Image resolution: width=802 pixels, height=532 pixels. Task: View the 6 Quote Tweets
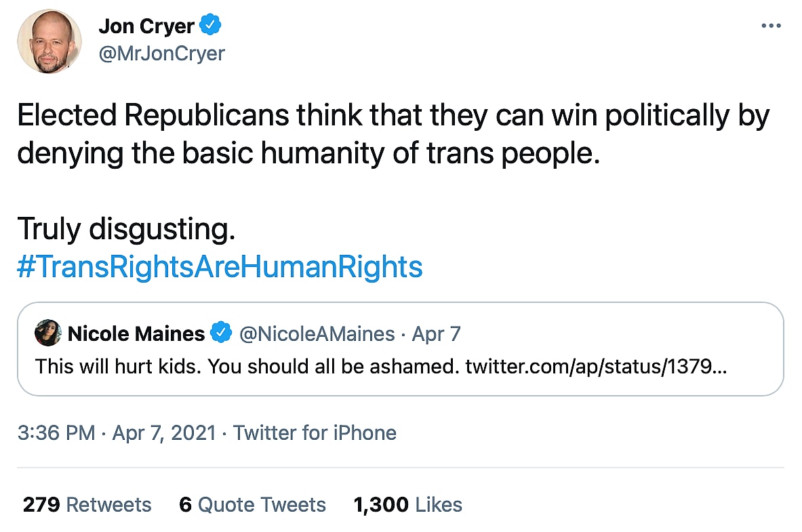pyautogui.click(x=252, y=505)
